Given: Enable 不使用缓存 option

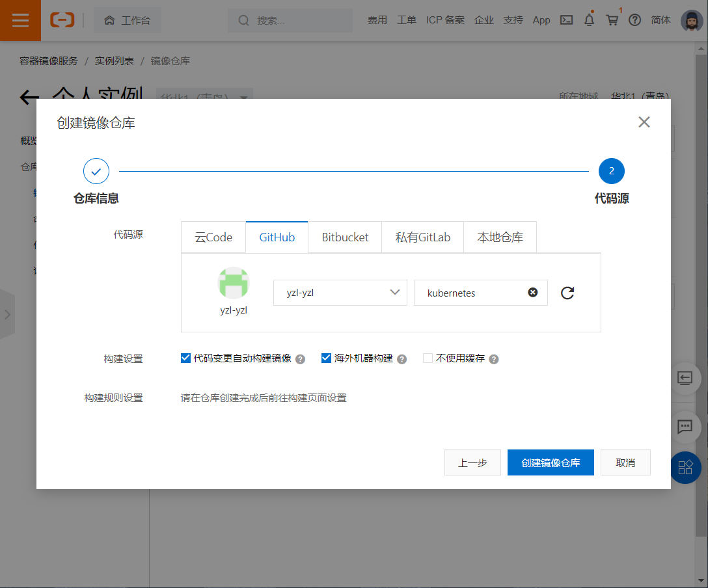Looking at the screenshot, I should coord(428,358).
